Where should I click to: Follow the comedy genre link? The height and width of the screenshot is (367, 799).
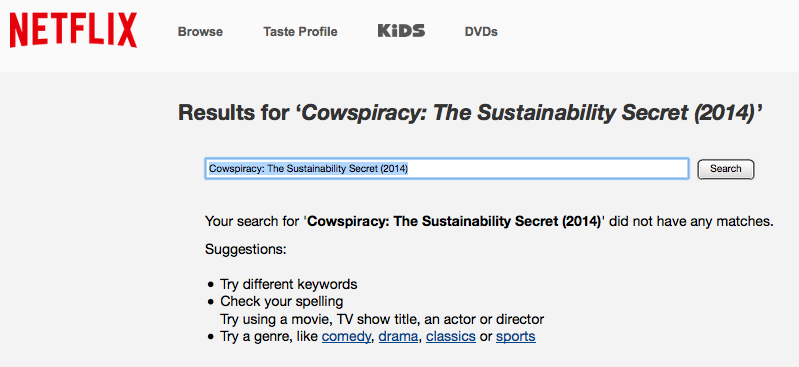tap(346, 336)
